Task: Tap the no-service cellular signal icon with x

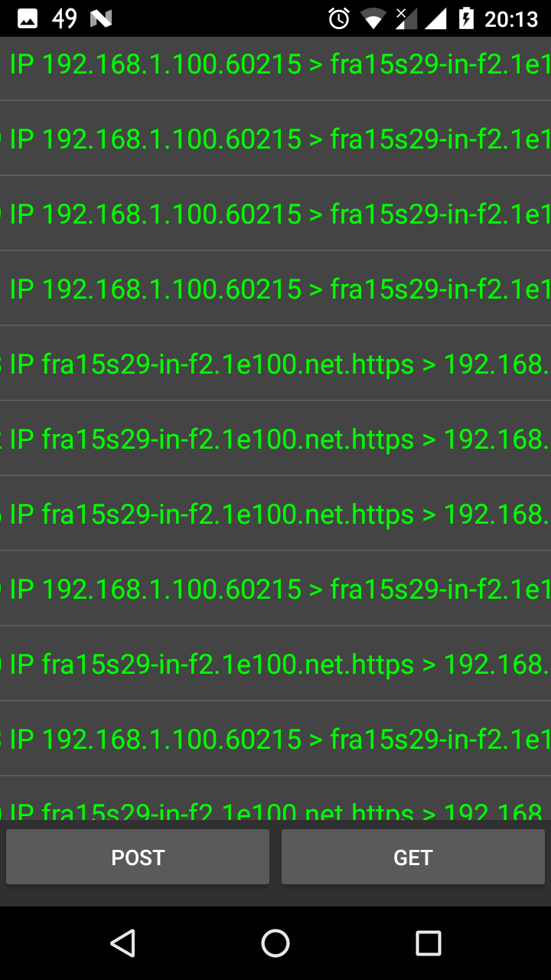Action: click(406, 18)
